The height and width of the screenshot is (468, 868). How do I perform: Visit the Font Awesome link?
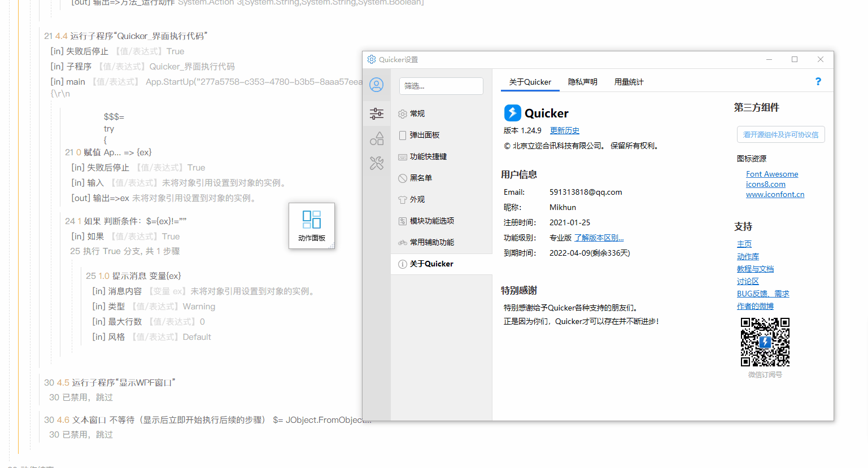click(772, 174)
